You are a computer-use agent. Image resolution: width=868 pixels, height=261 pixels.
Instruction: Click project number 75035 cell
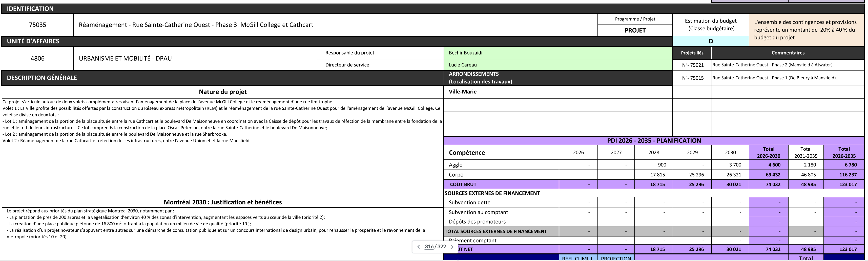[x=37, y=25]
